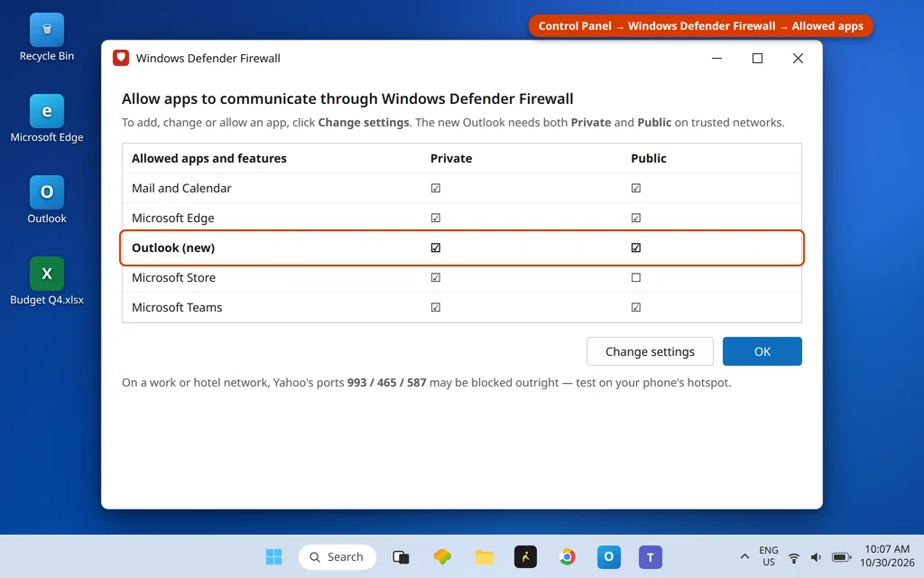Show hidden tray icons chevron
This screenshot has width=924, height=578.
coord(744,556)
